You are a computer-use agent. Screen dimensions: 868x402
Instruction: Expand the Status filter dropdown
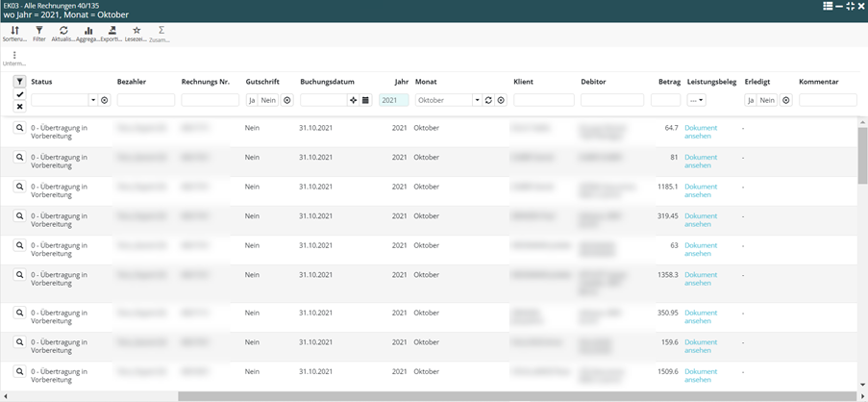pyautogui.click(x=93, y=100)
